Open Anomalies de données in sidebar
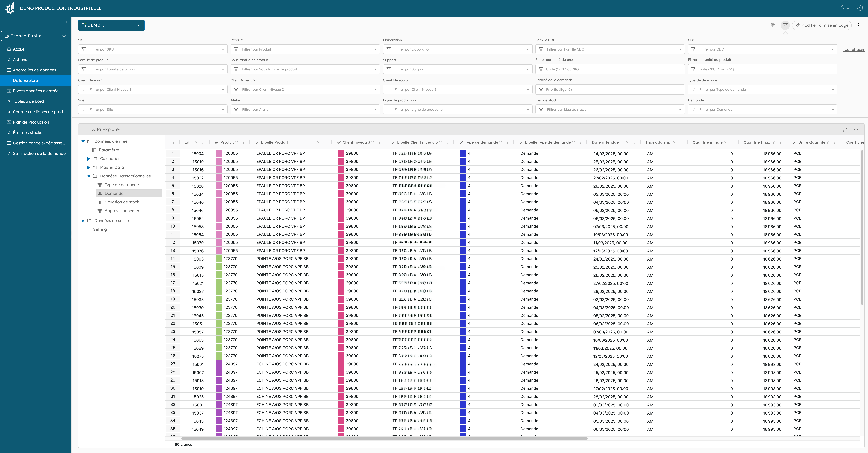 [x=35, y=70]
